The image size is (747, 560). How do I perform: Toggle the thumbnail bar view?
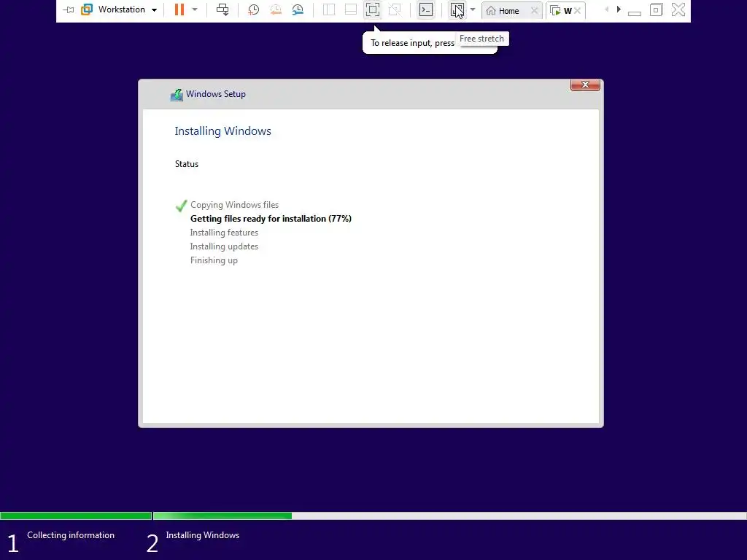point(351,9)
